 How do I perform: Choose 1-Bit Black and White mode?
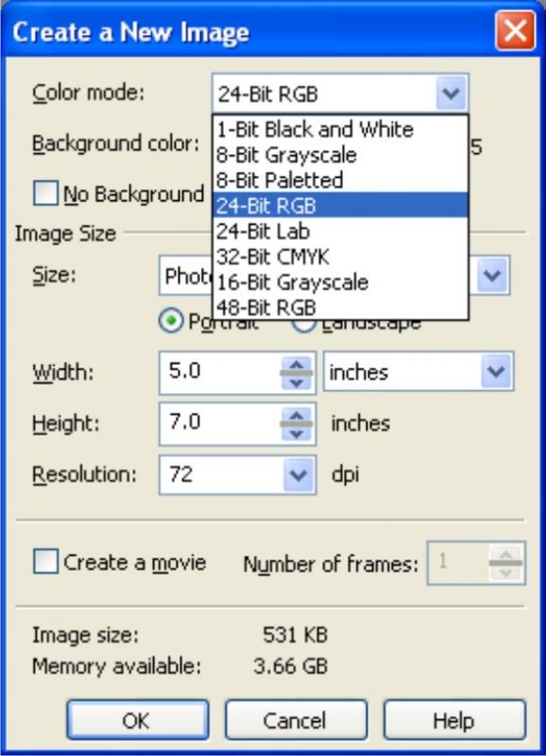pos(340,129)
